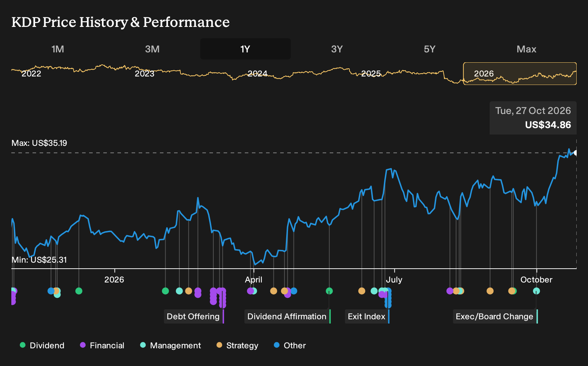588x366 pixels.
Task: Jump to 2025 on the overview chart
Action: 371,74
